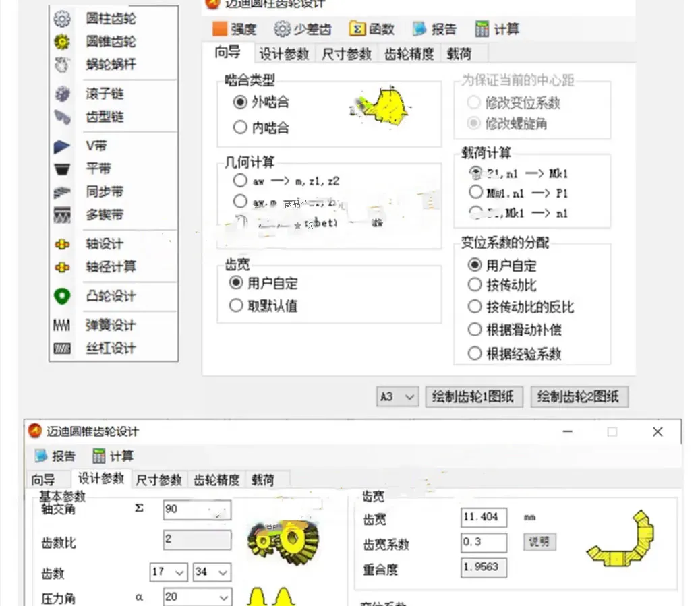Screen dimensions: 700x606
Task: Click the 轴径计算 shaft diameter icon
Action: [x=62, y=268]
